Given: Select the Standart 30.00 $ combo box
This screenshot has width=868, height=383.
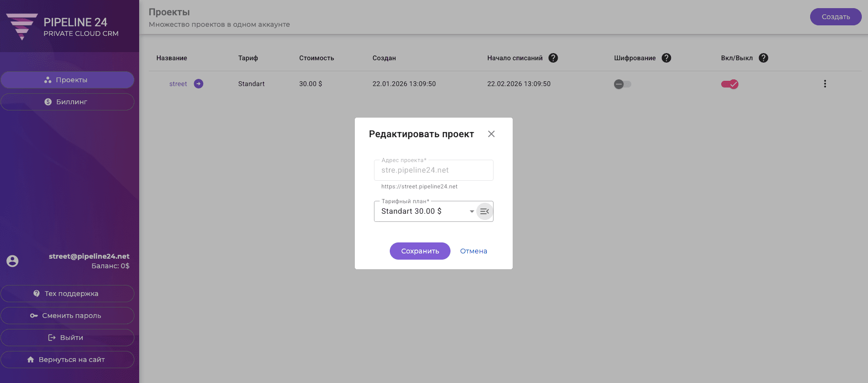Looking at the screenshot, I should 433,211.
